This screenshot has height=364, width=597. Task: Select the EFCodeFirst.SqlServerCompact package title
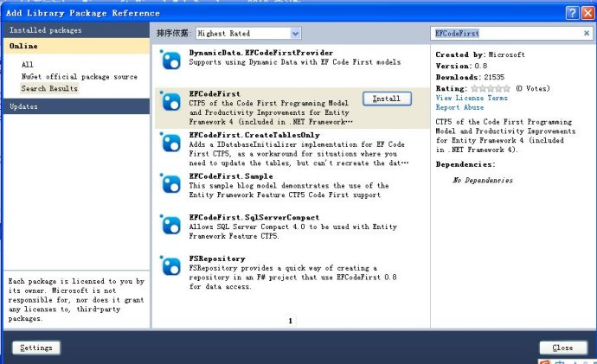point(254,217)
